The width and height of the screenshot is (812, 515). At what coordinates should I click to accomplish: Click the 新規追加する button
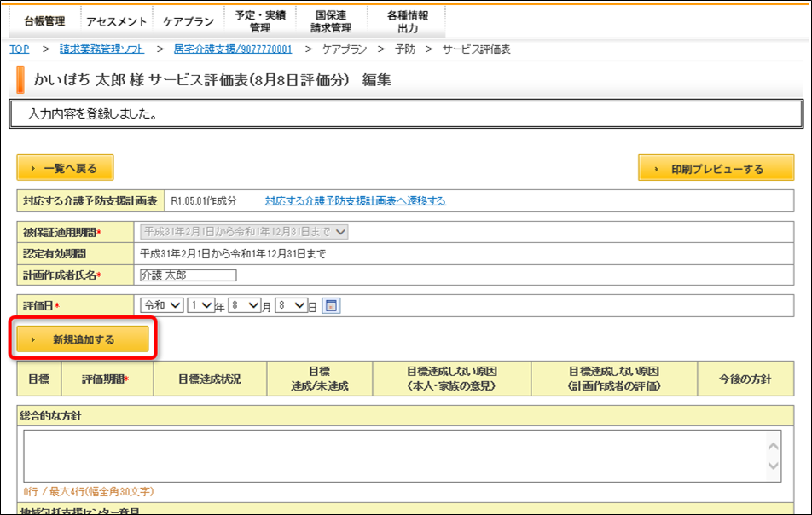tap(83, 339)
